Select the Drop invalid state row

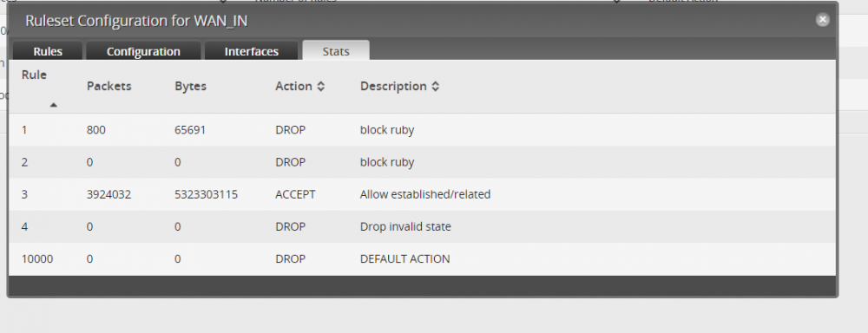(422, 226)
